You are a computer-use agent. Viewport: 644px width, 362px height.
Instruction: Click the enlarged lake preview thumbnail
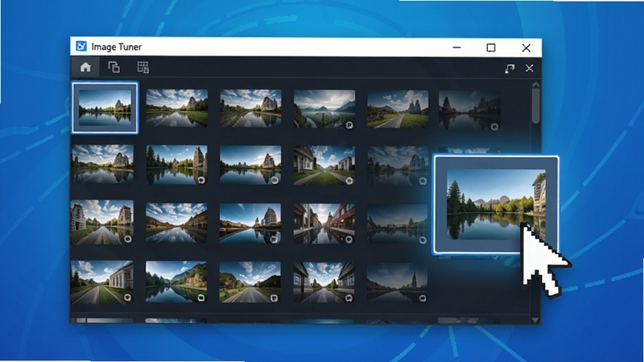pyautogui.click(x=496, y=204)
